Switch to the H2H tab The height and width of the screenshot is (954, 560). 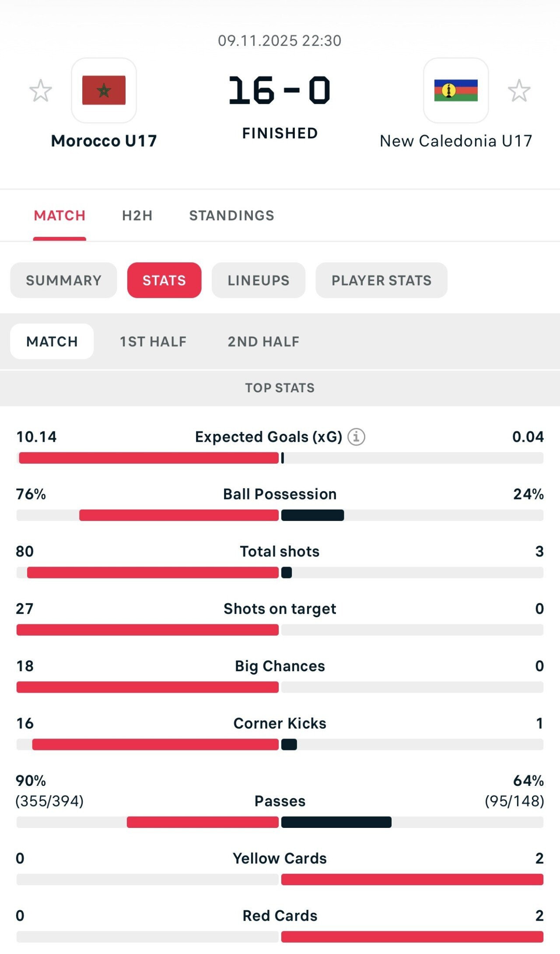pyautogui.click(x=137, y=215)
